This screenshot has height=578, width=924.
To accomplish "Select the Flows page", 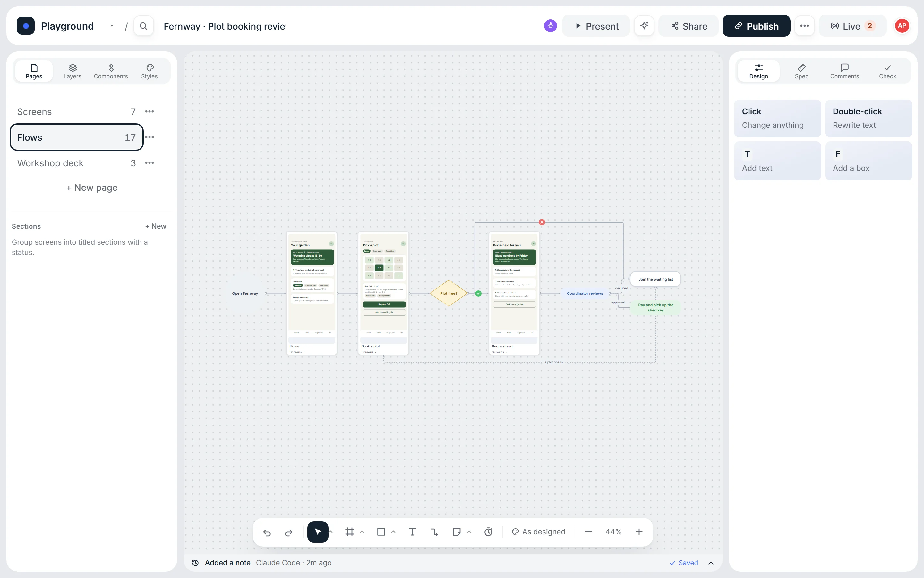I will [76, 137].
